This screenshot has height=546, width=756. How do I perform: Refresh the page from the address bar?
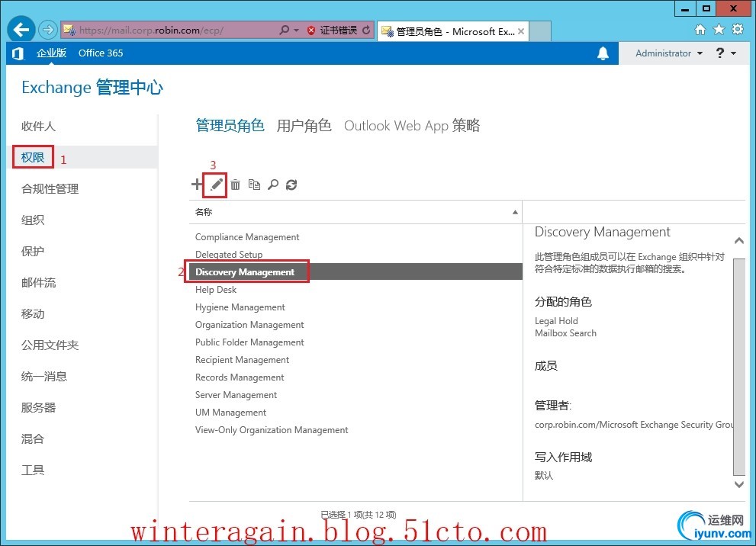366,30
